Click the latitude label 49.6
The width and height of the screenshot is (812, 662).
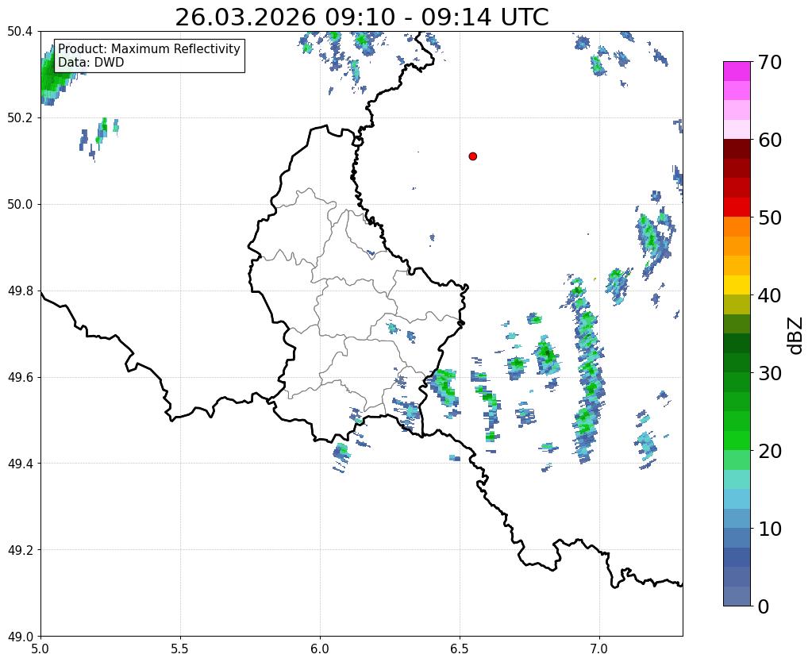click(20, 378)
